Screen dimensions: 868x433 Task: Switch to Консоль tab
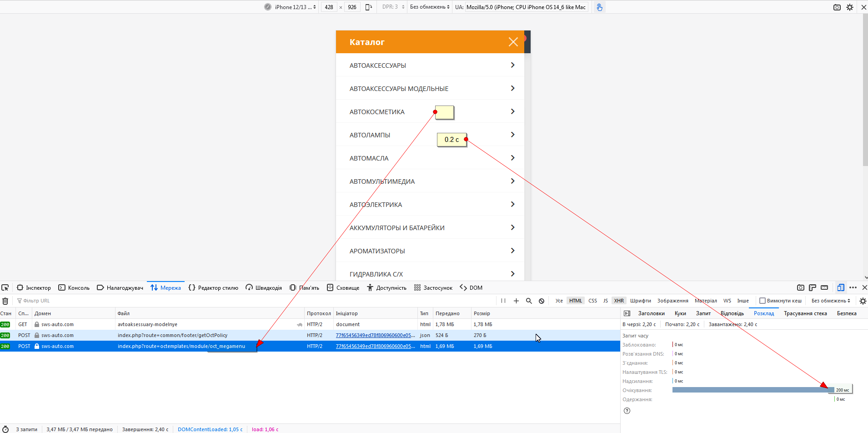[74, 287]
